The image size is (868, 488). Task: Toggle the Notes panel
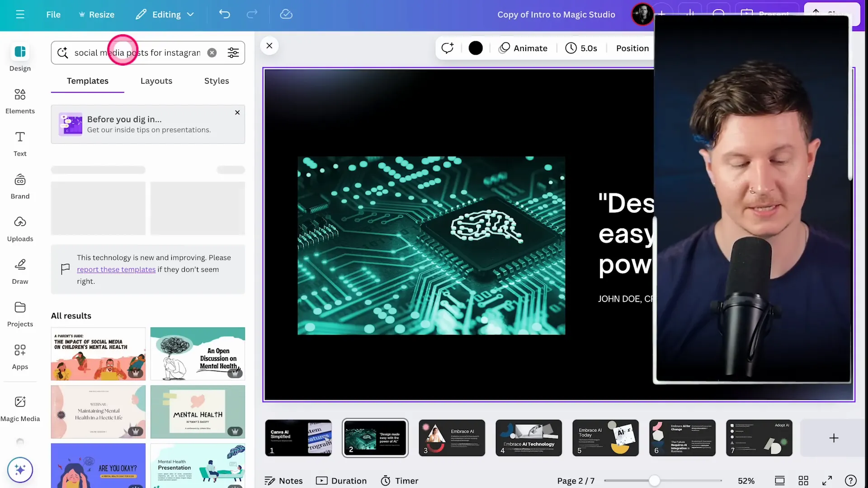pyautogui.click(x=283, y=481)
